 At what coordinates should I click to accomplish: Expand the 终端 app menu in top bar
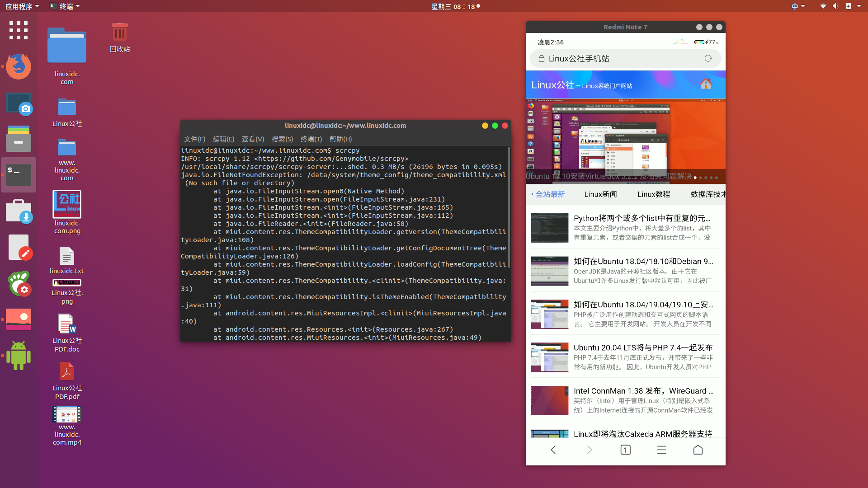pyautogui.click(x=64, y=6)
